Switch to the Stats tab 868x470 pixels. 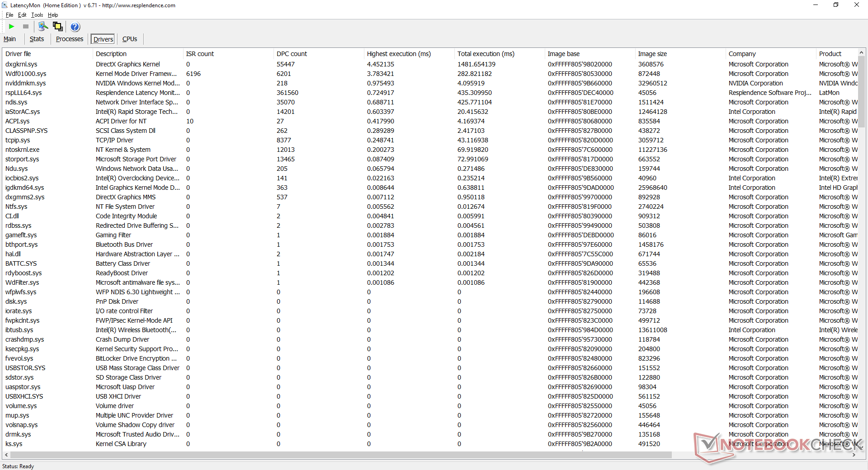point(37,39)
